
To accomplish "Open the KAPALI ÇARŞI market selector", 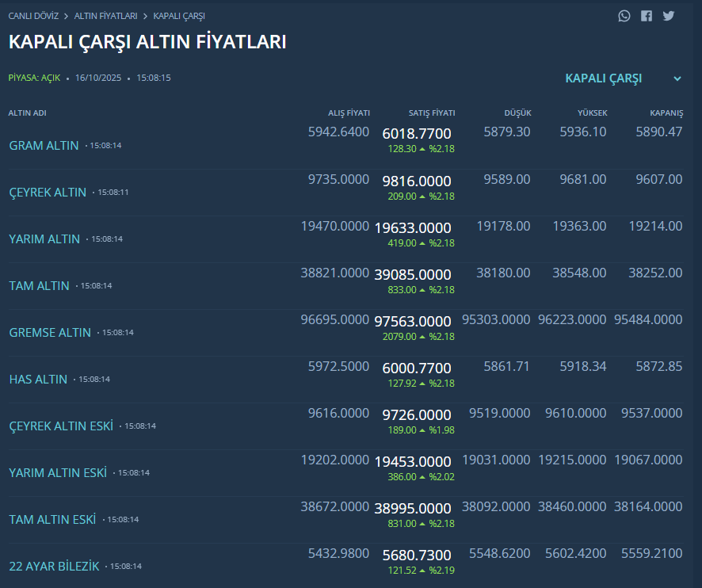I will click(604, 78).
